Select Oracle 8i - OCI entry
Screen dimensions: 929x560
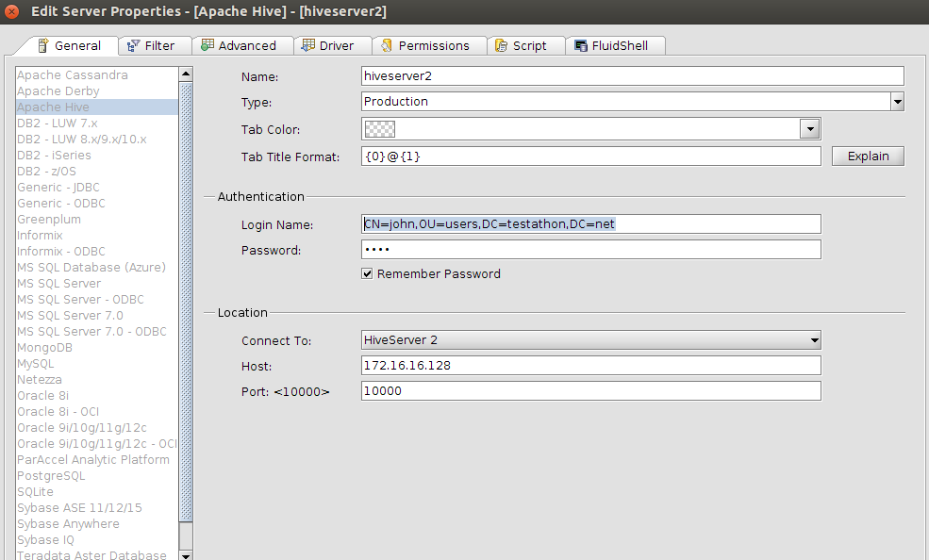96,411
